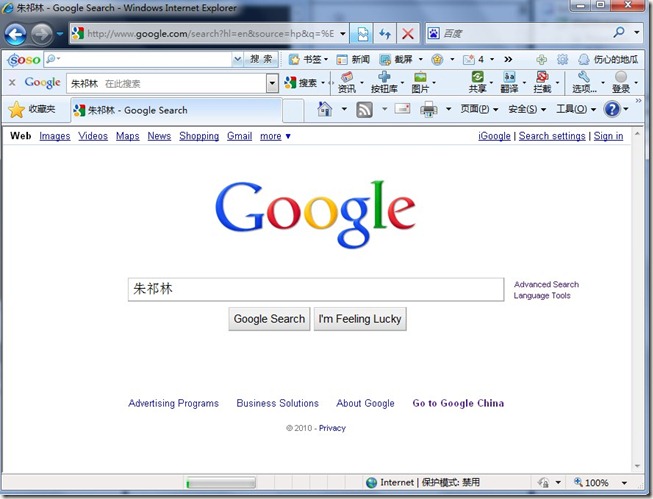Open the address bar URL dropdown arrow
This screenshot has width=653, height=499.
(343, 34)
